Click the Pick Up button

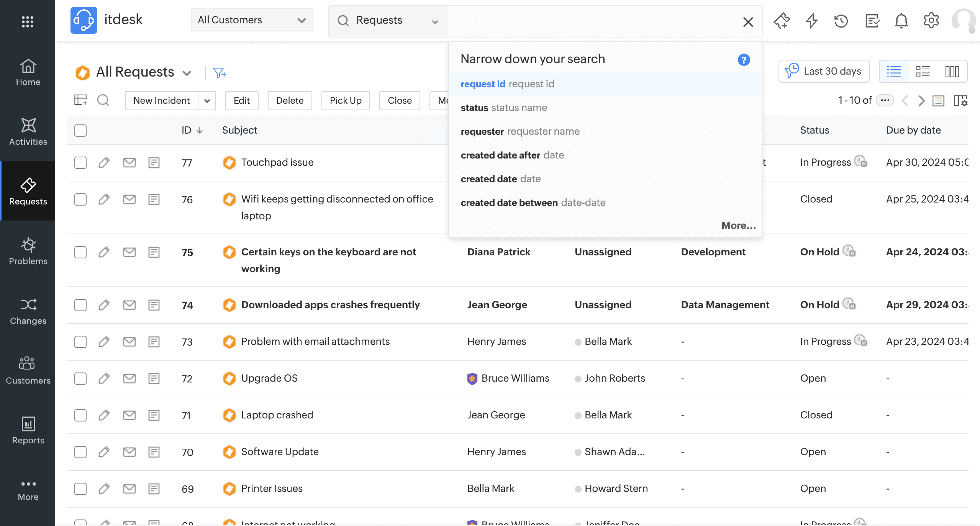pos(345,101)
